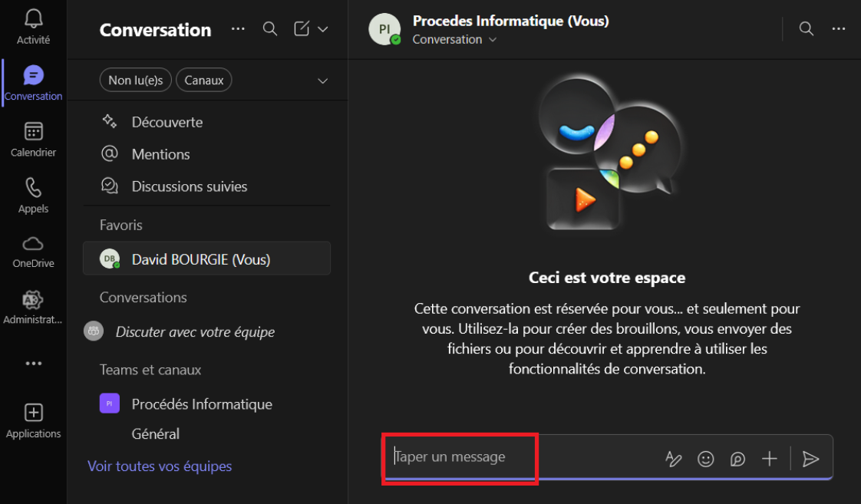Click Voir toutes vos équipes link
This screenshot has width=861, height=504.
pyautogui.click(x=160, y=466)
